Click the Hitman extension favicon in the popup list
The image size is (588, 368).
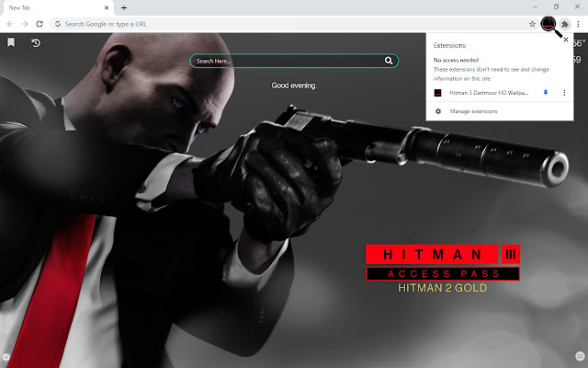(437, 93)
